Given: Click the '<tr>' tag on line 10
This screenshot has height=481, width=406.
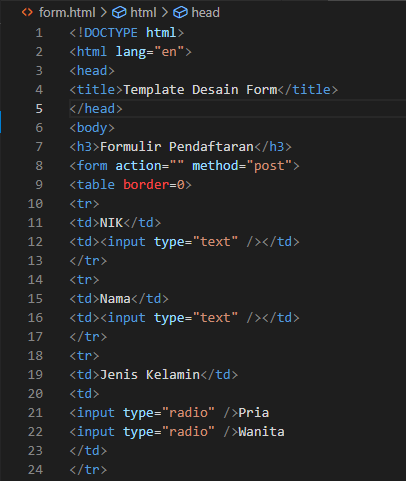Looking at the screenshot, I should 84,204.
